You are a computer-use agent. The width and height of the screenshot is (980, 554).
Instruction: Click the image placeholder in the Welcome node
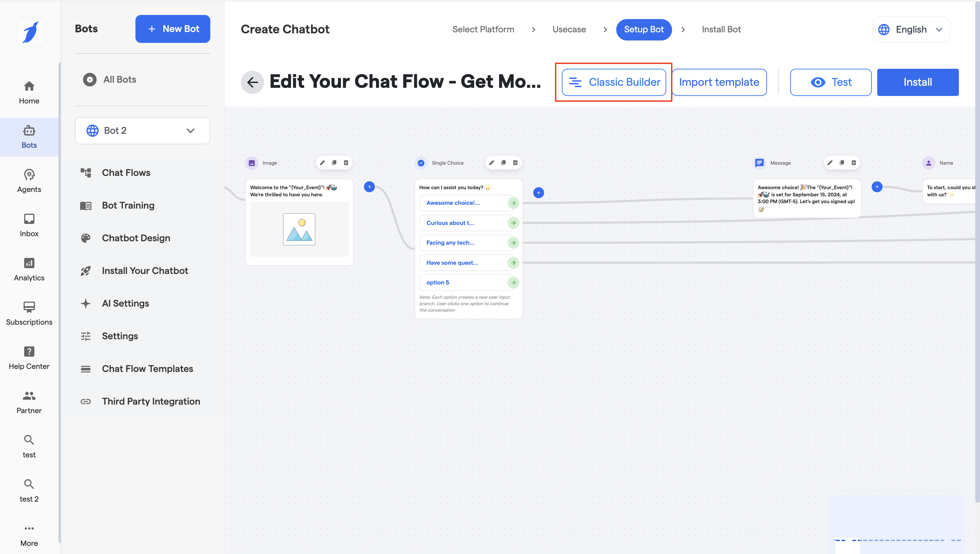pyautogui.click(x=299, y=229)
